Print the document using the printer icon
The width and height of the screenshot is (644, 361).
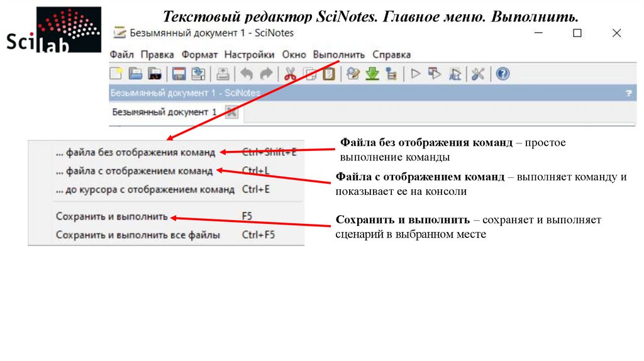(223, 74)
